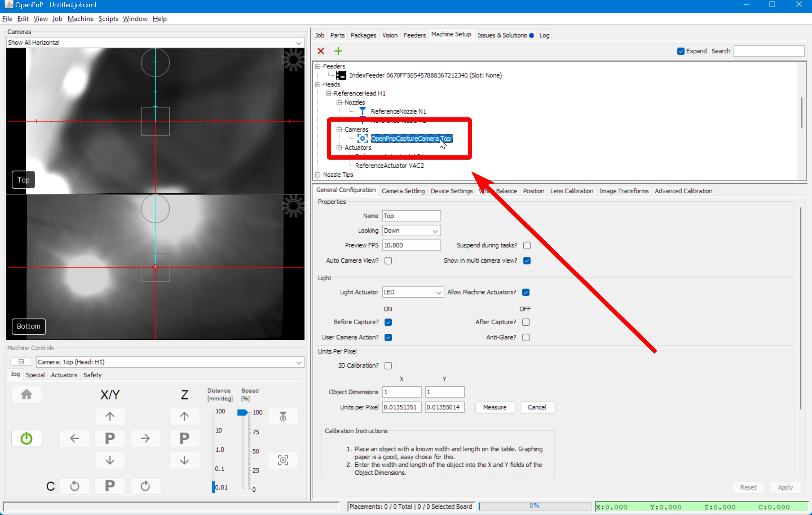The image size is (812, 515).
Task: Click the Apply button
Action: (785, 487)
